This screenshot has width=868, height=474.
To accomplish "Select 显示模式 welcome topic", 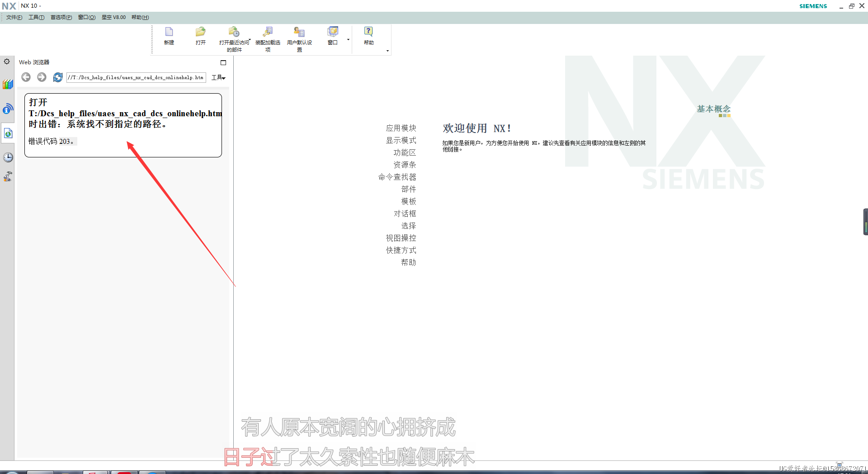I will pos(401,140).
